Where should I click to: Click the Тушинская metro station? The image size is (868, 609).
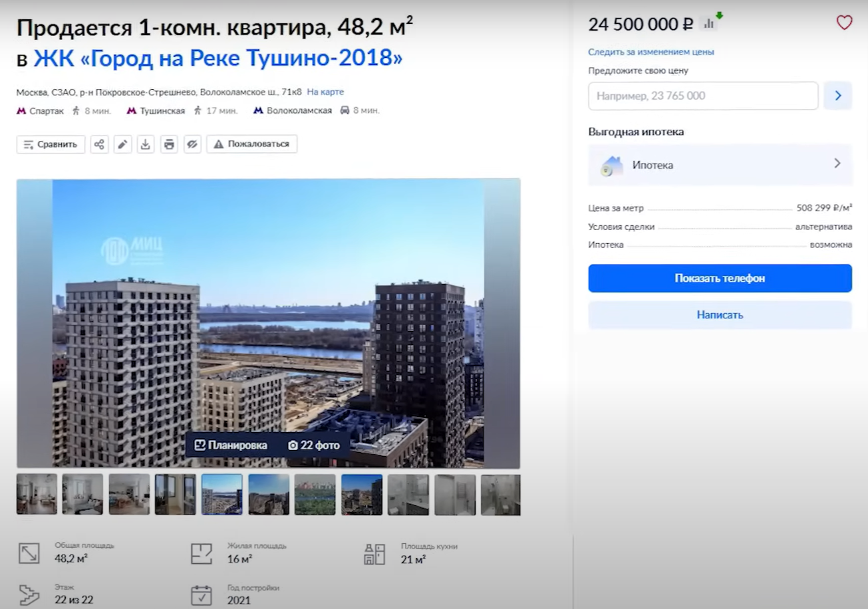162,110
